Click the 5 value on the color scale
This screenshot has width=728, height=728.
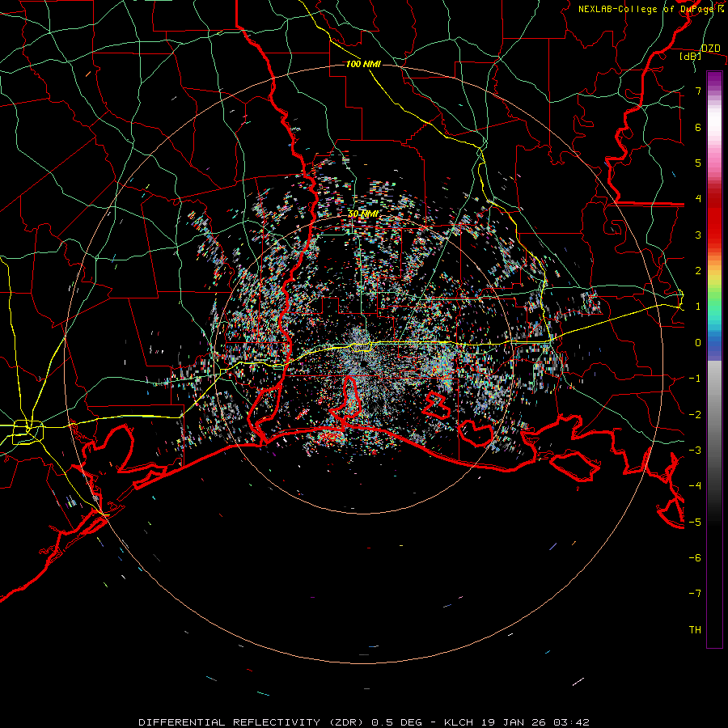point(698,163)
